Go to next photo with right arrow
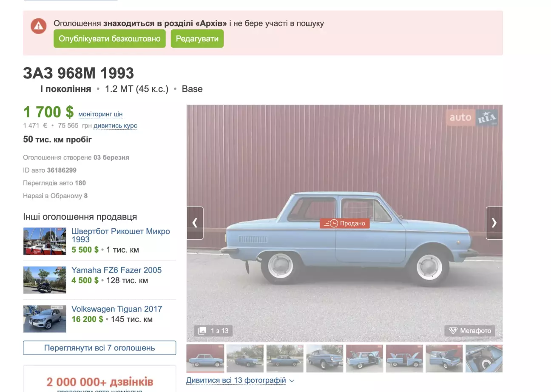The image size is (551, 392). (494, 223)
